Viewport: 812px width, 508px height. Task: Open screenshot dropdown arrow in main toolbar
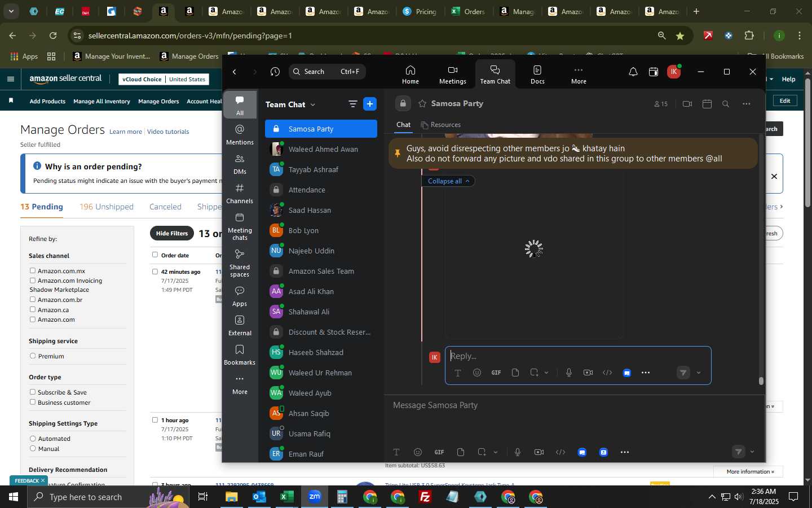(496, 452)
